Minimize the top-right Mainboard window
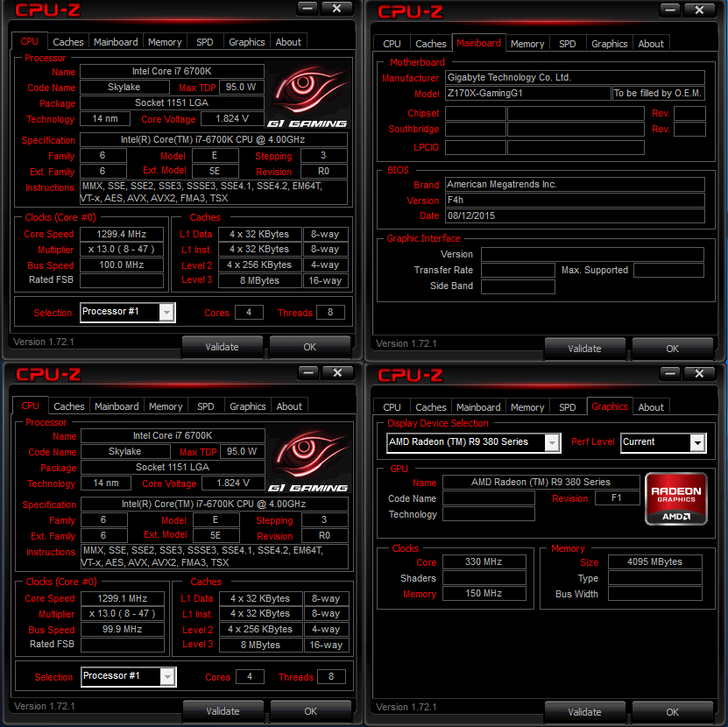 [x=670, y=10]
